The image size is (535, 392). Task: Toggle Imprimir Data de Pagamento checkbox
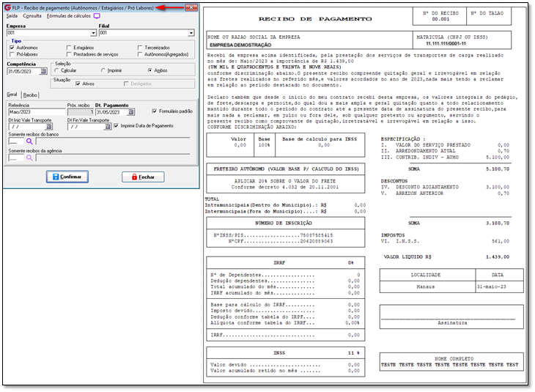116,126
